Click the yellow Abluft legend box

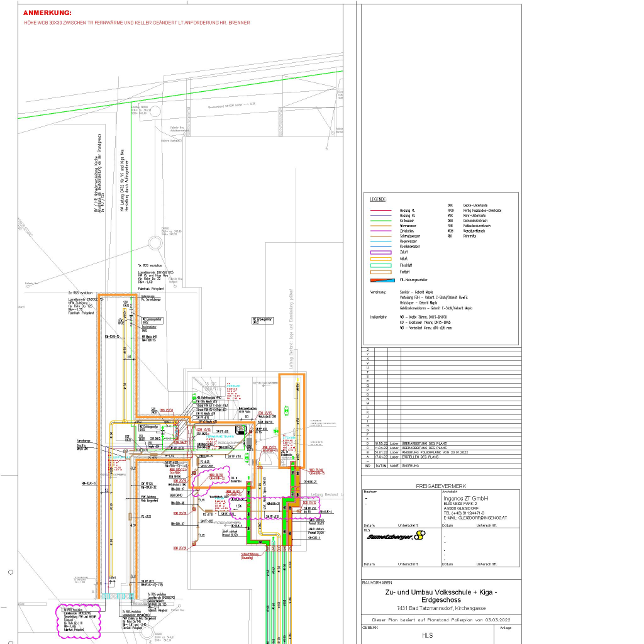381,258
